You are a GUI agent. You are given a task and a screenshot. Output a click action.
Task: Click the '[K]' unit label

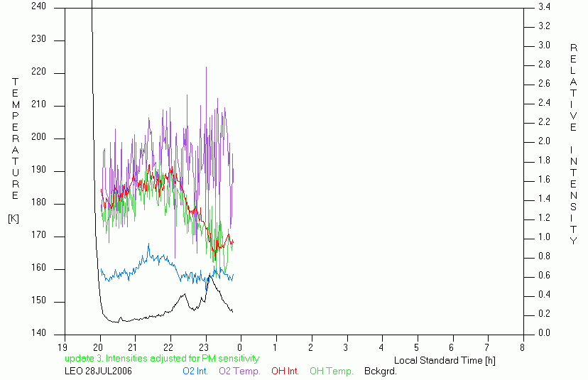[13, 218]
